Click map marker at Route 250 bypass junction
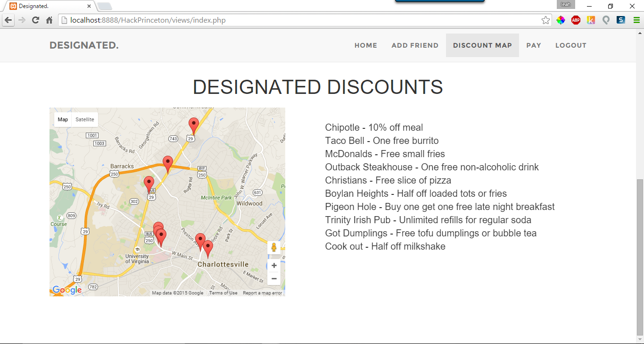 tap(167, 164)
